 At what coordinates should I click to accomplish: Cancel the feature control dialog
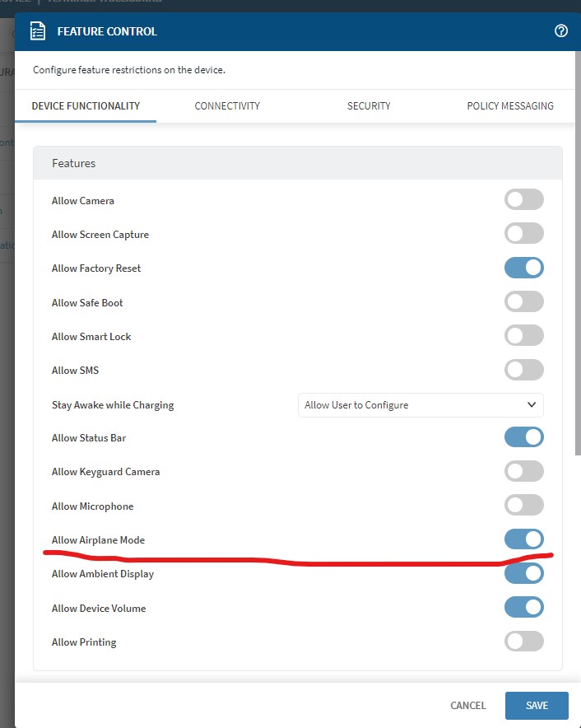468,706
